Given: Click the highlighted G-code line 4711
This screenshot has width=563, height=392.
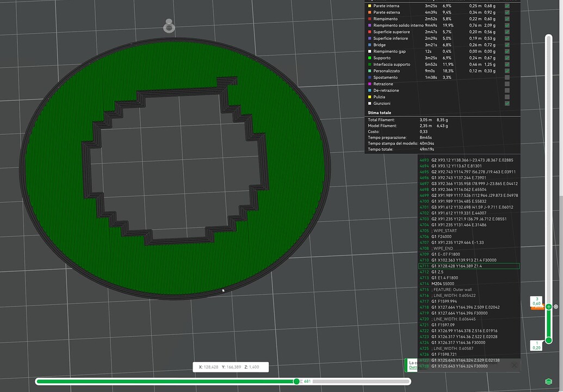Looking at the screenshot, I should 469,266.
